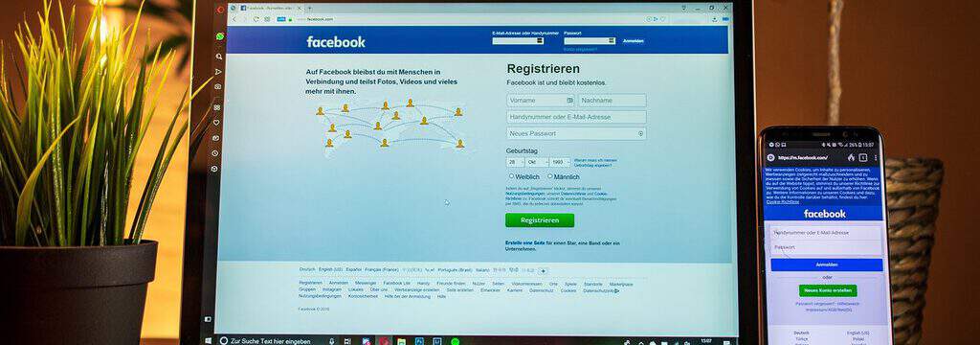Viewport: 980px width, 345px height.
Task: Show the password in Neues Passwort field
Action: 640,133
